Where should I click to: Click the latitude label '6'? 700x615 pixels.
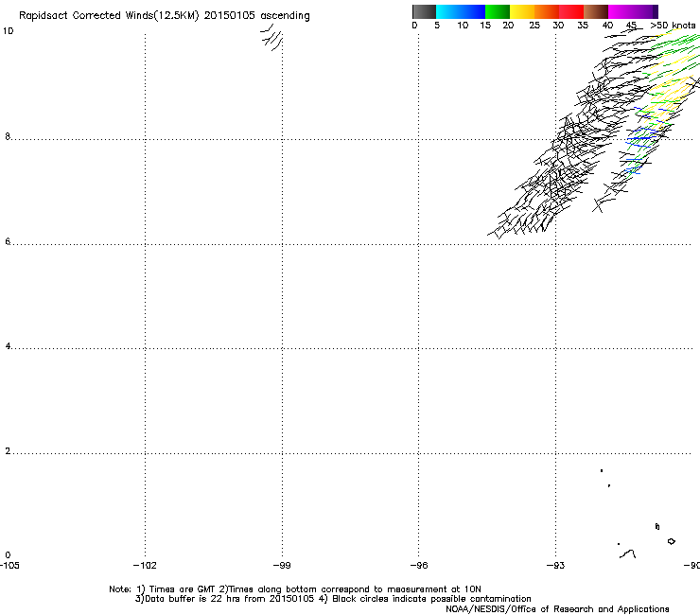click(8, 241)
